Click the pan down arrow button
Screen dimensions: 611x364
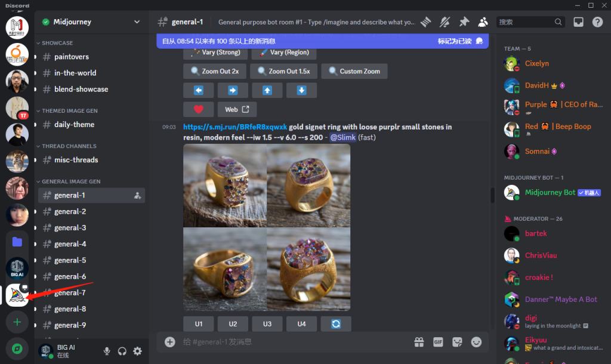pyautogui.click(x=301, y=91)
